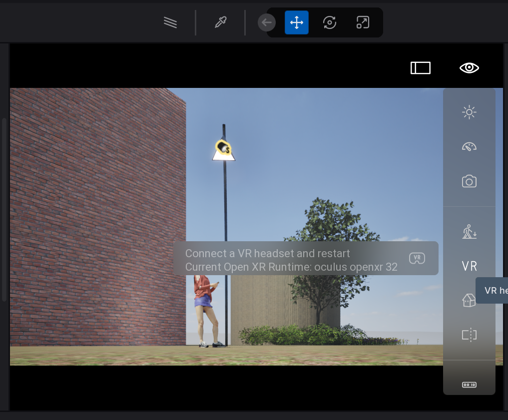The image size is (508, 420).
Task: Select the Rotate tool
Action: (x=329, y=22)
